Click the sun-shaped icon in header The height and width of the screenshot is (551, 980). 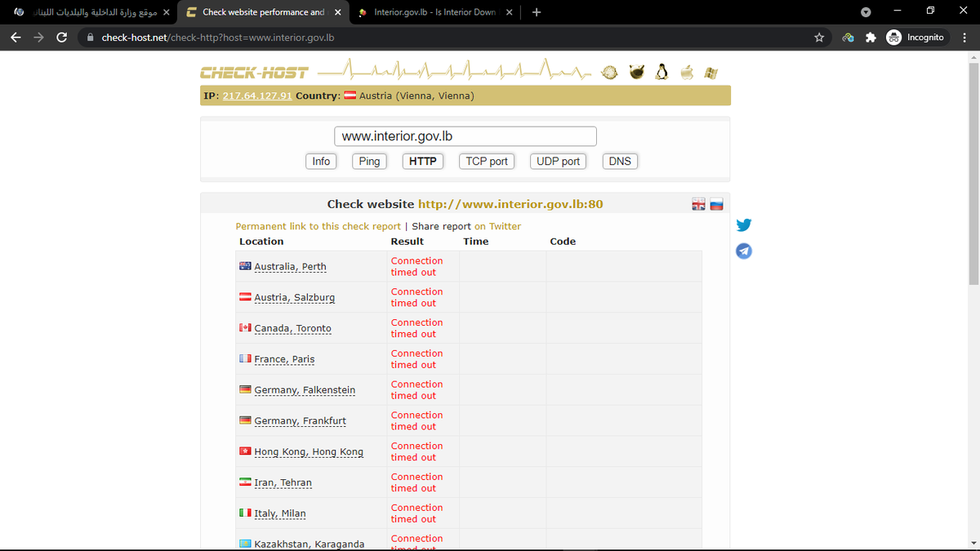(x=609, y=73)
